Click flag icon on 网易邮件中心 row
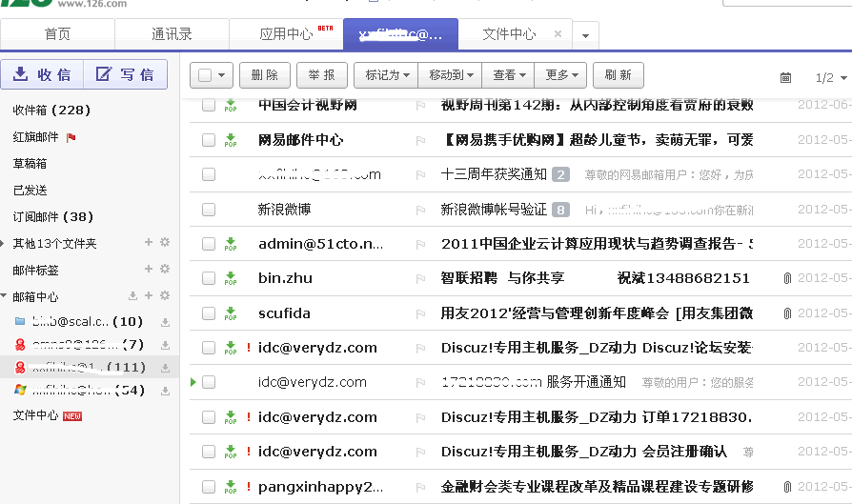 tap(420, 141)
